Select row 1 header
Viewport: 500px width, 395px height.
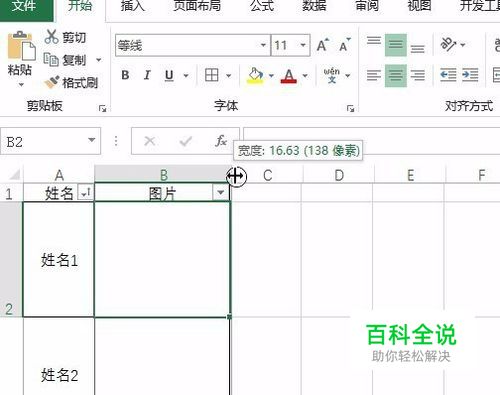(x=11, y=193)
